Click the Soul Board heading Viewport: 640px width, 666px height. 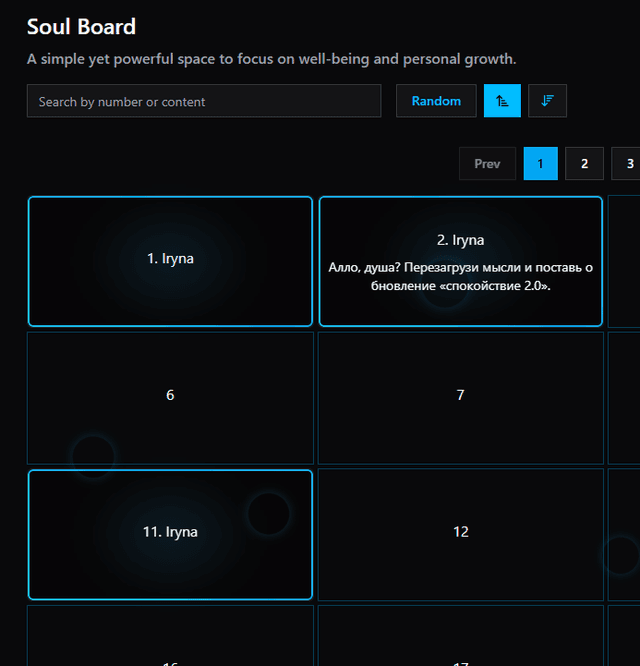[x=81, y=27]
